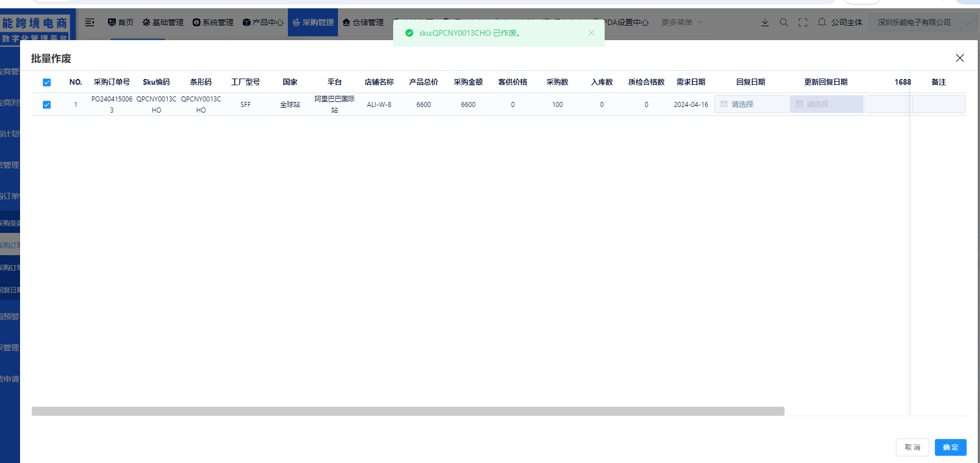This screenshot has width=980, height=463.
Task: Open the 深圳乐能电子有限公司 company dropdown
Action: click(x=923, y=22)
